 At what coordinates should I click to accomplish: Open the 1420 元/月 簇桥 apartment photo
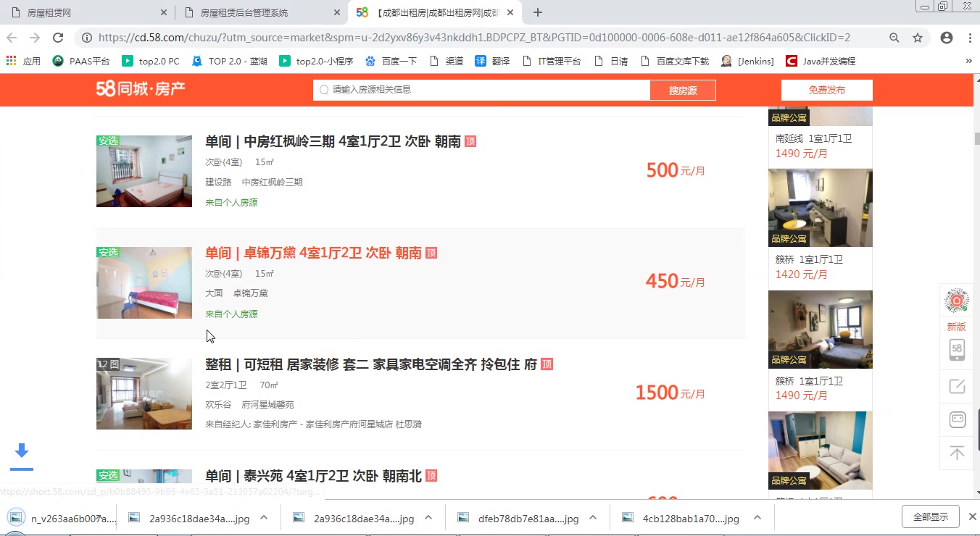(820, 208)
